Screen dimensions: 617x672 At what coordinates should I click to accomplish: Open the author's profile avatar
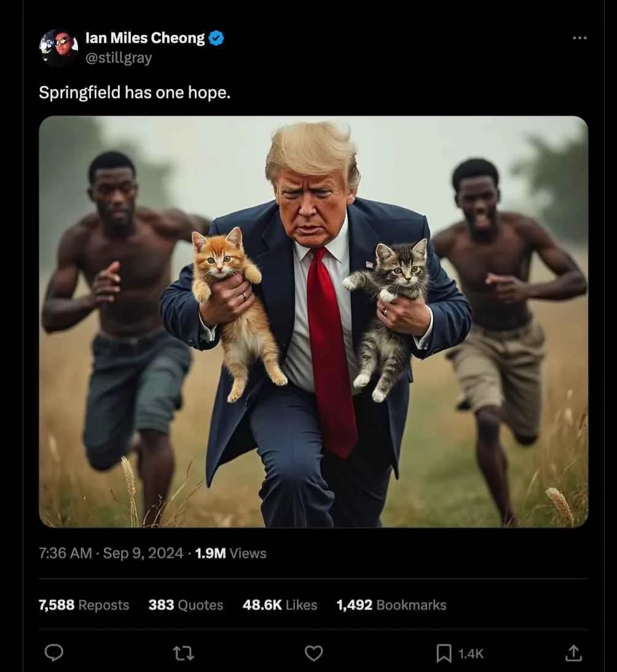click(x=59, y=47)
